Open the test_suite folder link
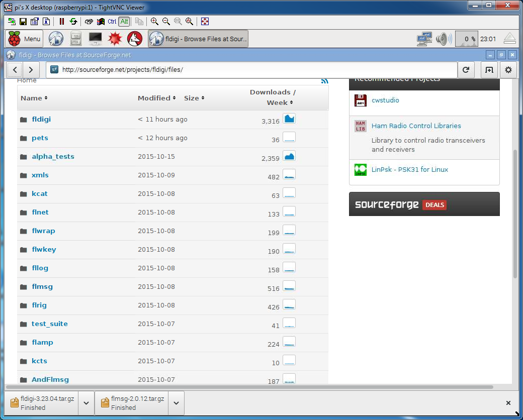This screenshot has width=523, height=420. [50, 324]
